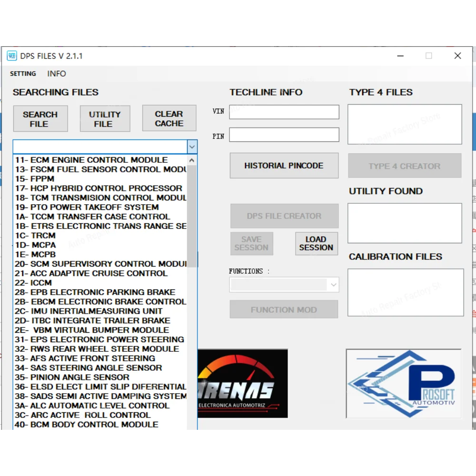Select '2C- IMU INERTIALMEASURING UNIT'

tap(100, 311)
